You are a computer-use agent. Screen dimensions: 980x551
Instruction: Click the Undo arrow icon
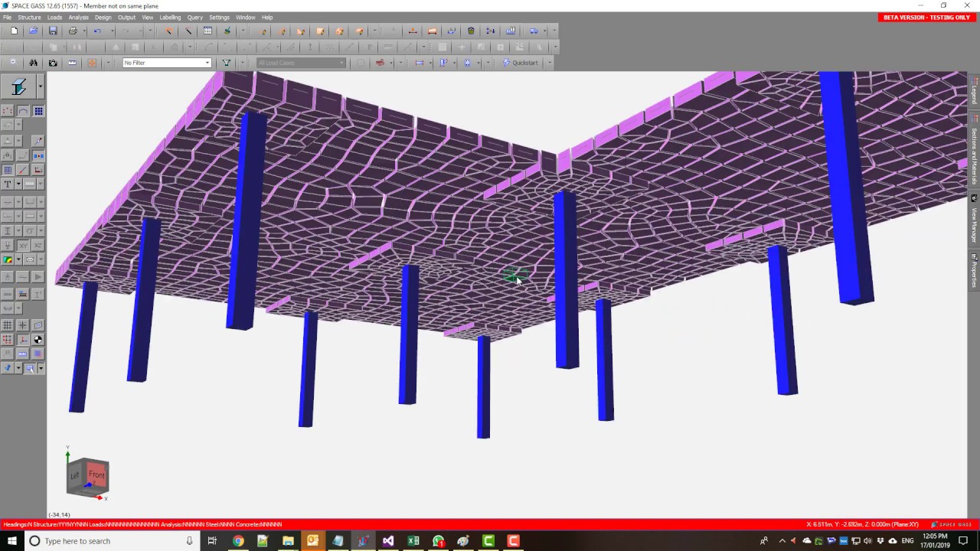pyautogui.click(x=97, y=31)
